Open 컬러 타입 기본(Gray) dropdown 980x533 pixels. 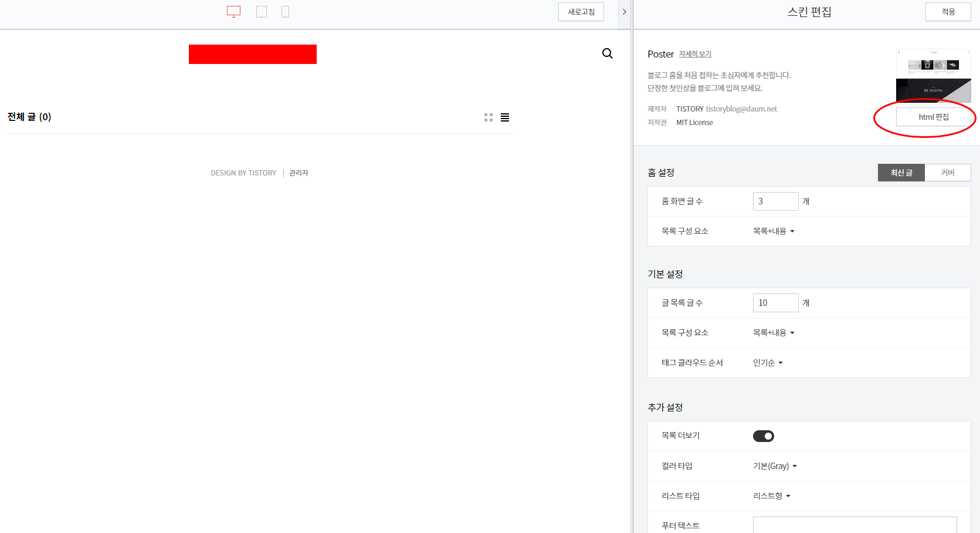tap(775, 466)
